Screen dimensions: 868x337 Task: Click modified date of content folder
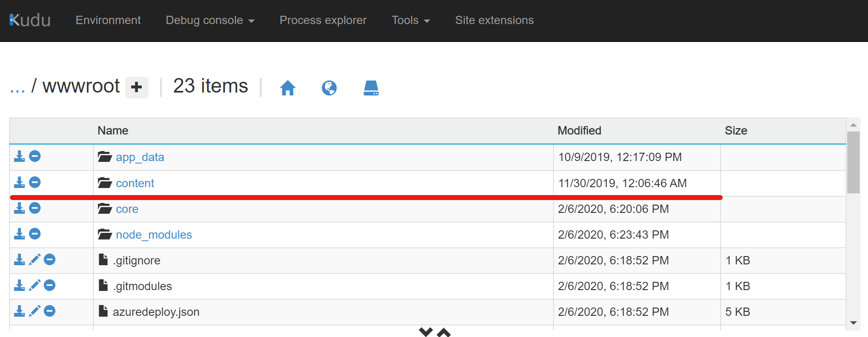coord(622,183)
